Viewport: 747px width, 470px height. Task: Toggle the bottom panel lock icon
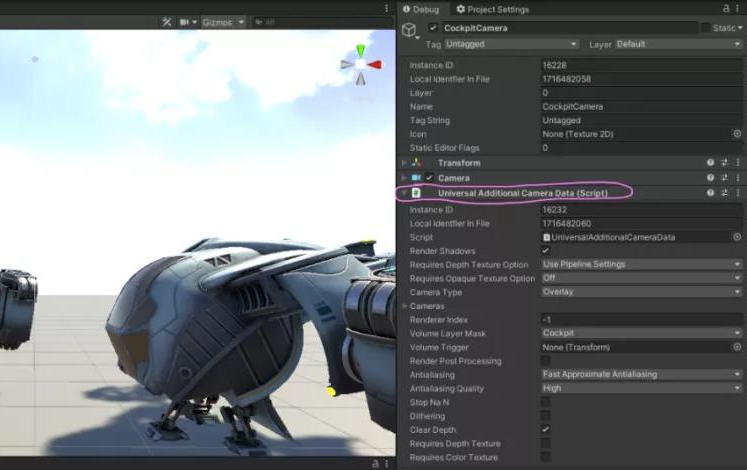pos(375,464)
